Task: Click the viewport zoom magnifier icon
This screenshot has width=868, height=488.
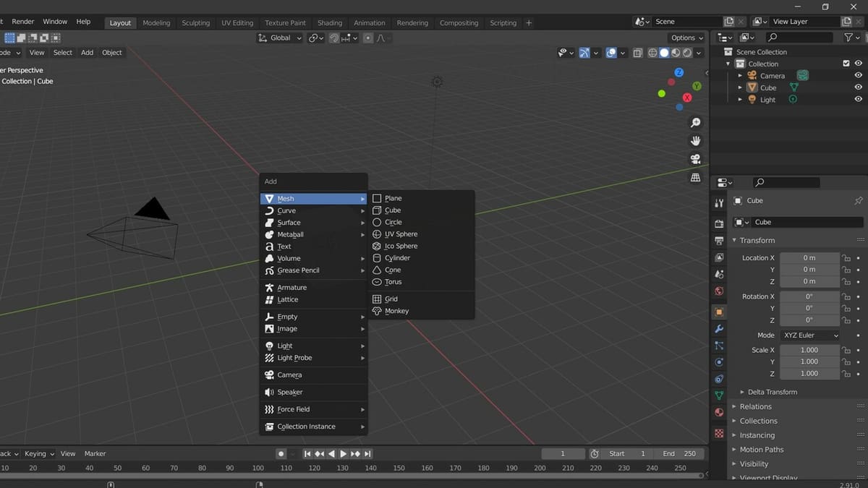Action: click(696, 123)
